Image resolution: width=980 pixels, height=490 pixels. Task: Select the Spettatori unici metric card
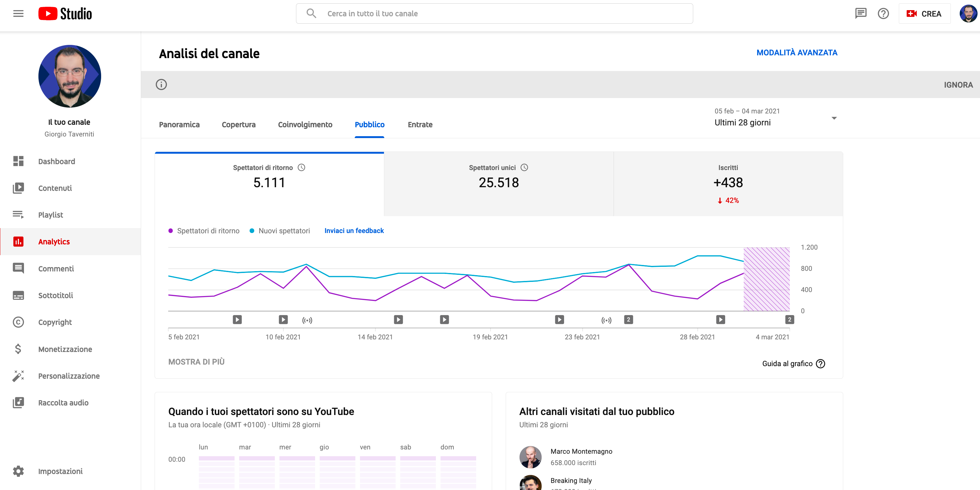pyautogui.click(x=499, y=184)
